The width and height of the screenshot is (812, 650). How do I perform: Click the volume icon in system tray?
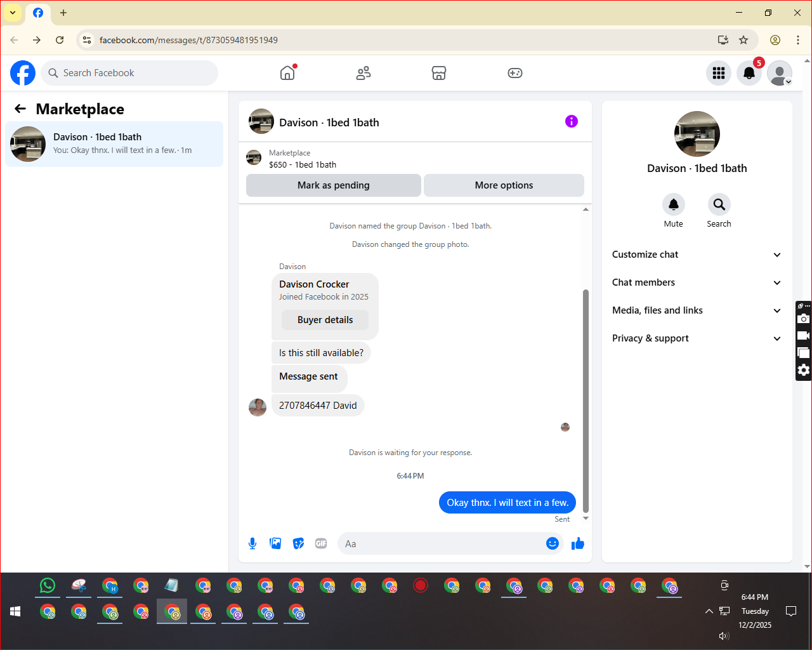[x=724, y=635]
